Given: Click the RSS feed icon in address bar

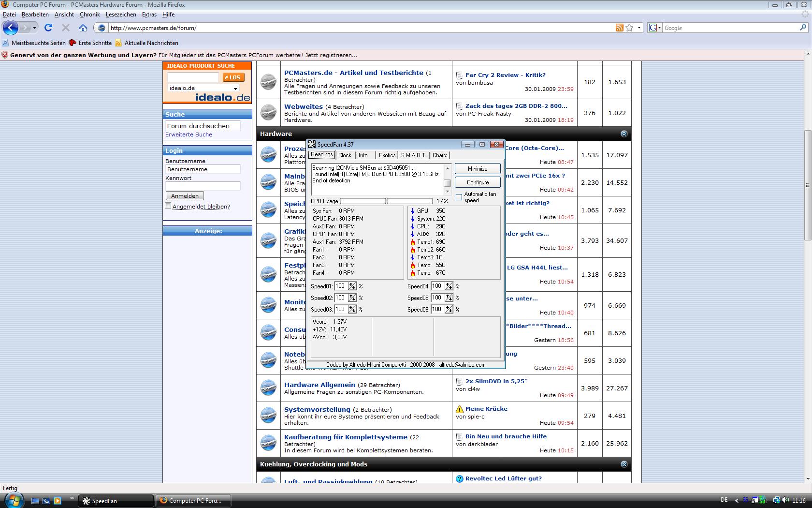Looking at the screenshot, I should 619,28.
